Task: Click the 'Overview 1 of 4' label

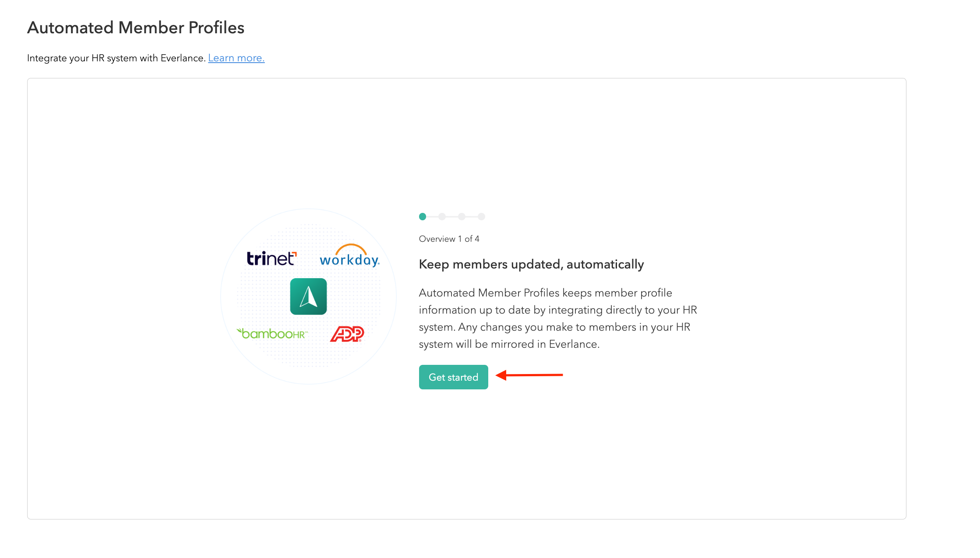Action: (449, 239)
